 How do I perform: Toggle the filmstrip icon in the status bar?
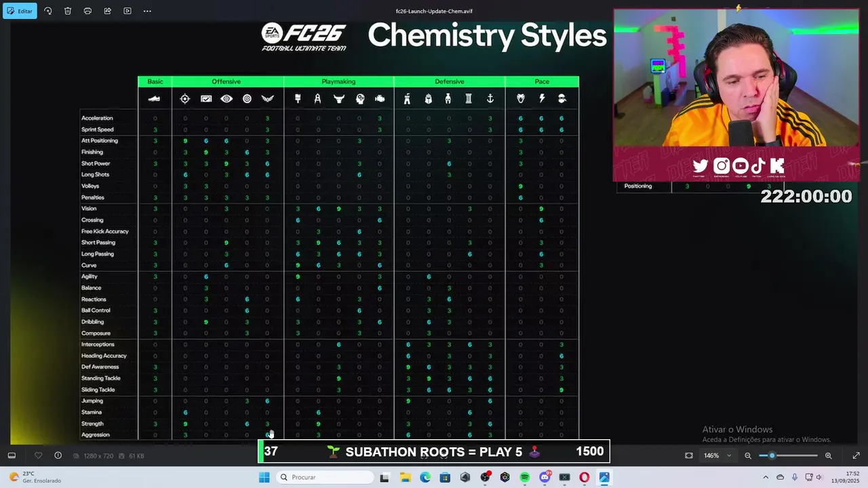pyautogui.click(x=12, y=455)
